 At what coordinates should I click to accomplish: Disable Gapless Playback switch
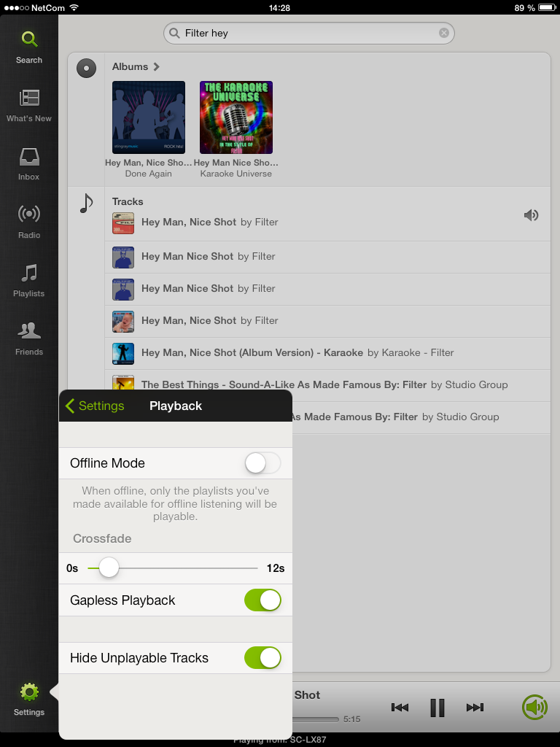click(x=262, y=600)
